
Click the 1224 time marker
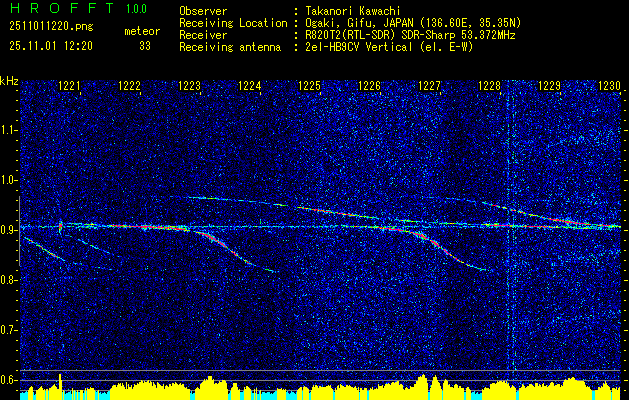[x=250, y=85]
